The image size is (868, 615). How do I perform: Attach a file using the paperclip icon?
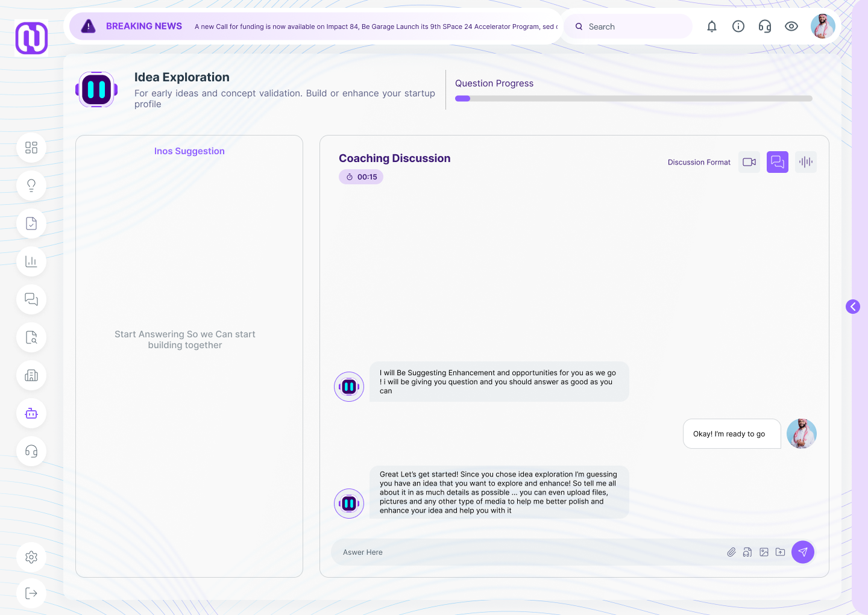pyautogui.click(x=731, y=552)
